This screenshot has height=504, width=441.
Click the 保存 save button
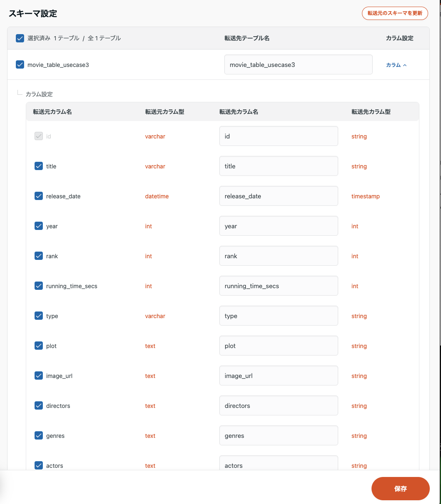coord(400,489)
